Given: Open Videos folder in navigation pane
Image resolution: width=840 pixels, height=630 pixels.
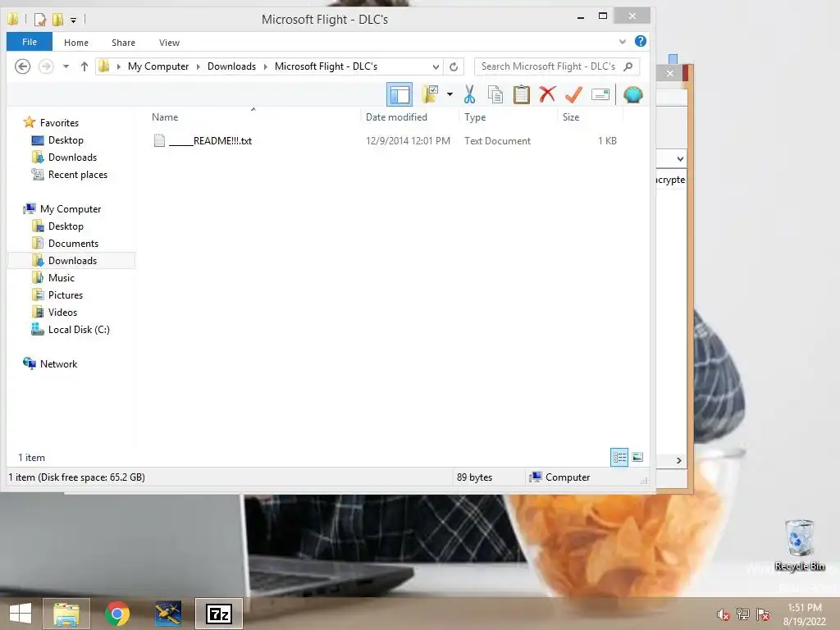Looking at the screenshot, I should coord(62,312).
